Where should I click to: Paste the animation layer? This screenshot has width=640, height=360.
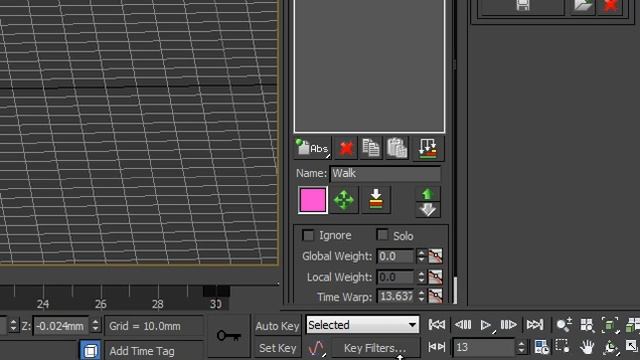click(x=397, y=148)
